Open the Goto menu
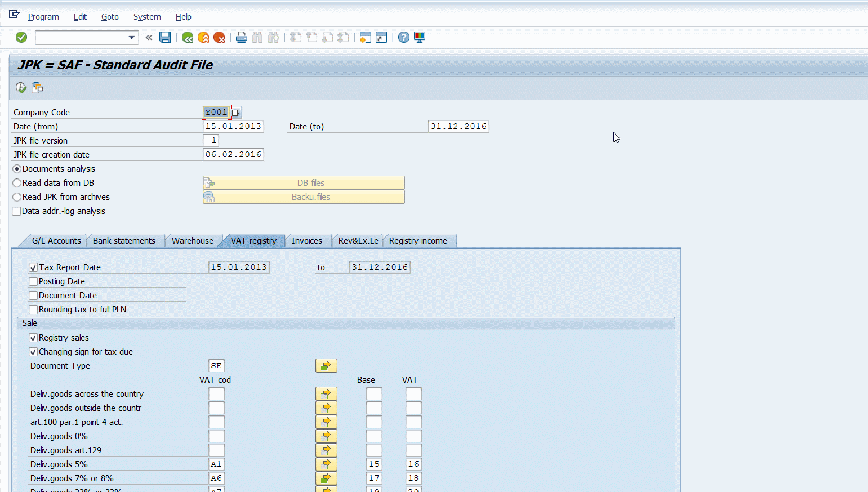 110,17
